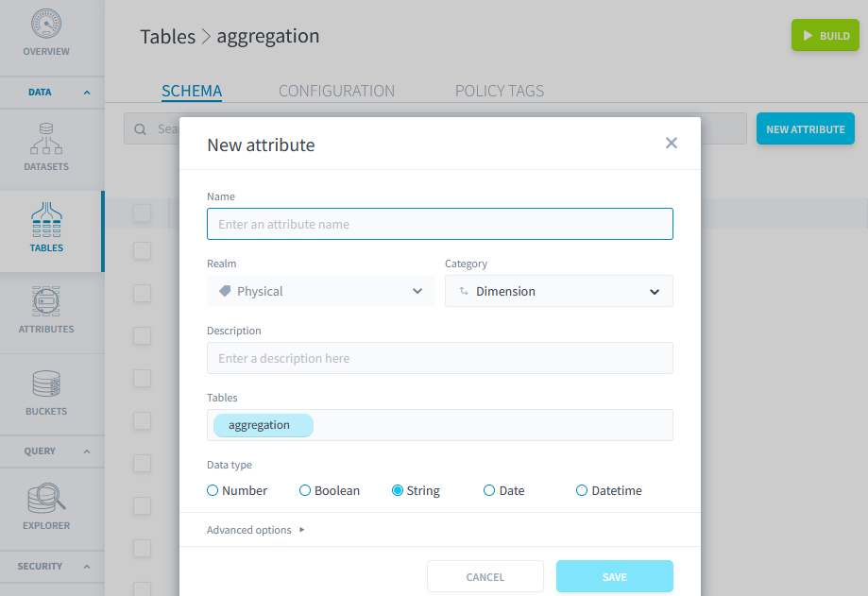The image size is (868, 596).
Task: Select the Number data type
Action: coord(213,490)
